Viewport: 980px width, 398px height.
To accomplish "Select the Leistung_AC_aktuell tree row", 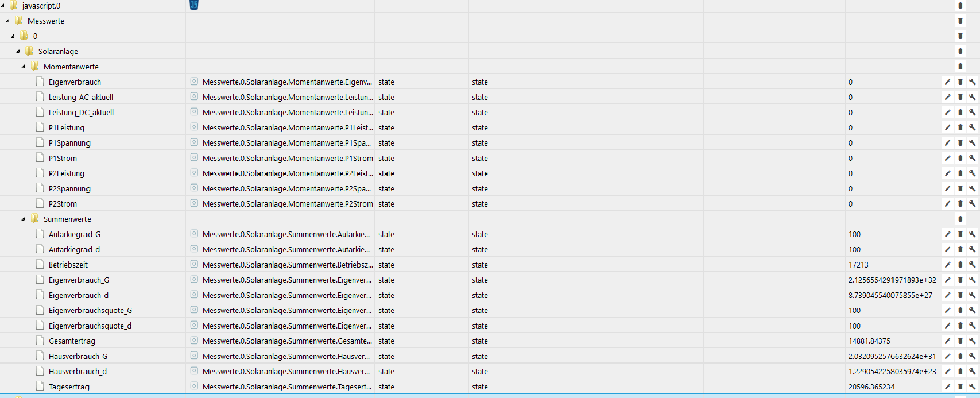I will (81, 97).
